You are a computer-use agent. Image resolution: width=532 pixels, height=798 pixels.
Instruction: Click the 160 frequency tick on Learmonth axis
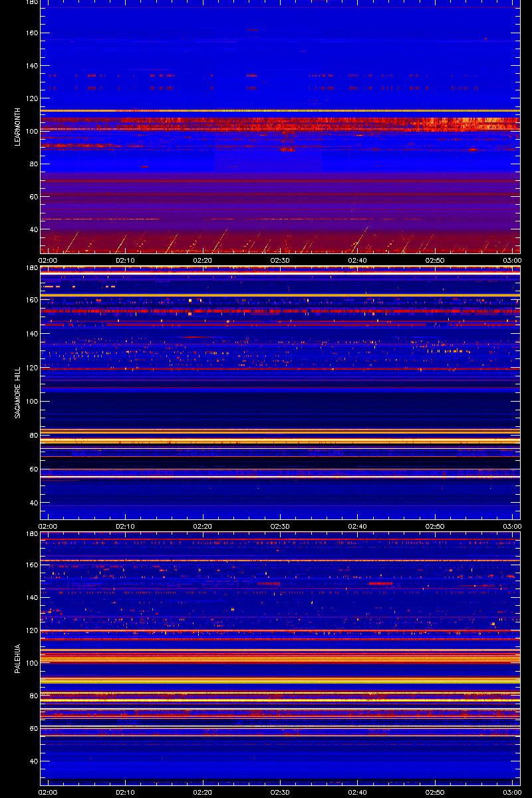[x=31, y=33]
